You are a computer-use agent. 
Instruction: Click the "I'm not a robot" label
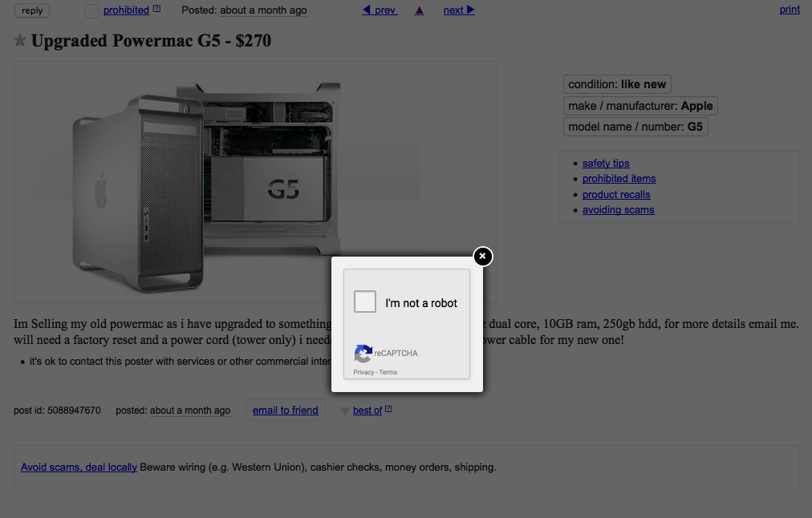[x=421, y=303]
